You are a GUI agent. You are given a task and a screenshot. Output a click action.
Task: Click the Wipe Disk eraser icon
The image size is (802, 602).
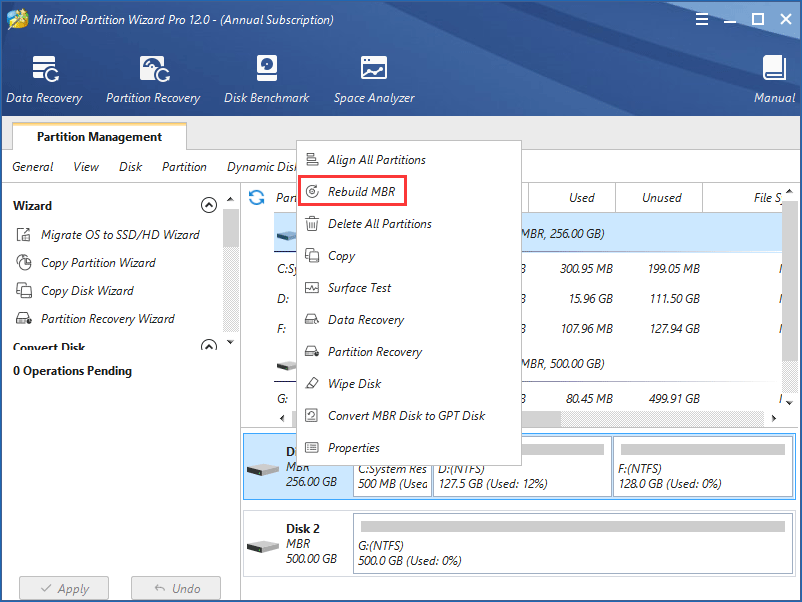312,383
